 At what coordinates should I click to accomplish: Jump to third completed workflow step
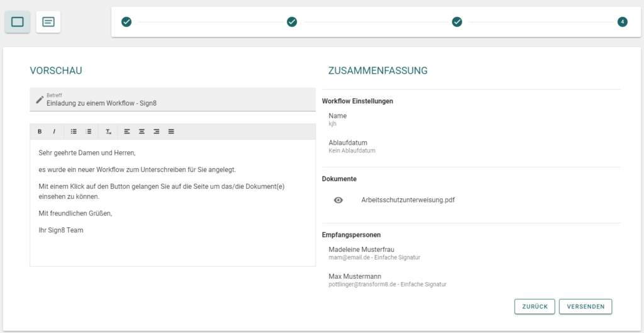[x=457, y=22]
